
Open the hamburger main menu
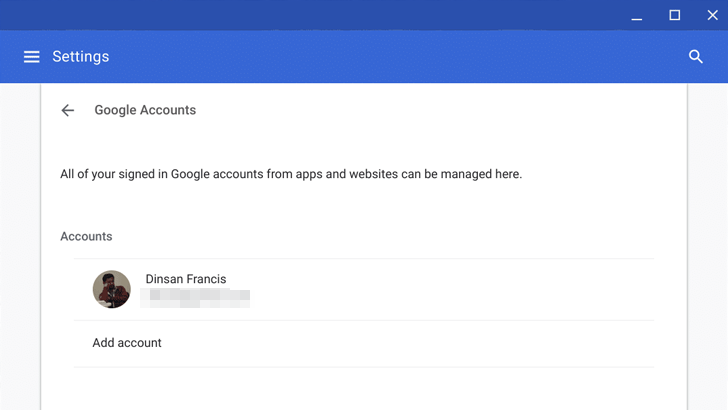click(32, 57)
